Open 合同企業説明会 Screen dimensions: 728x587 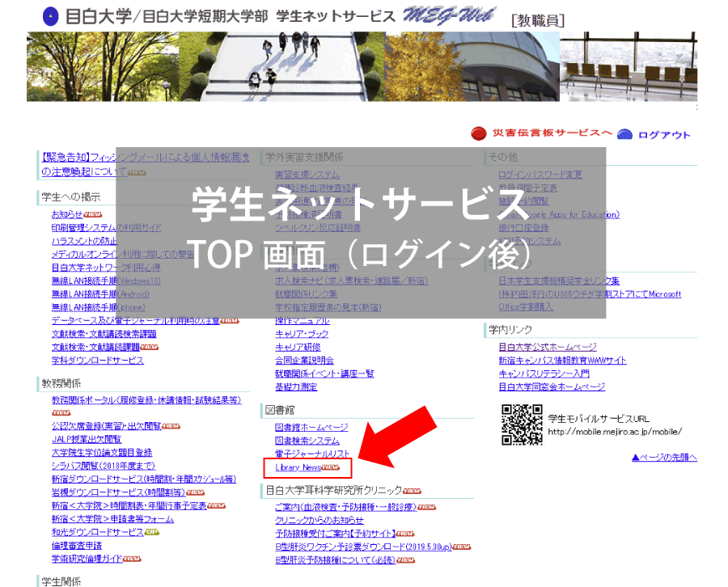tap(304, 361)
